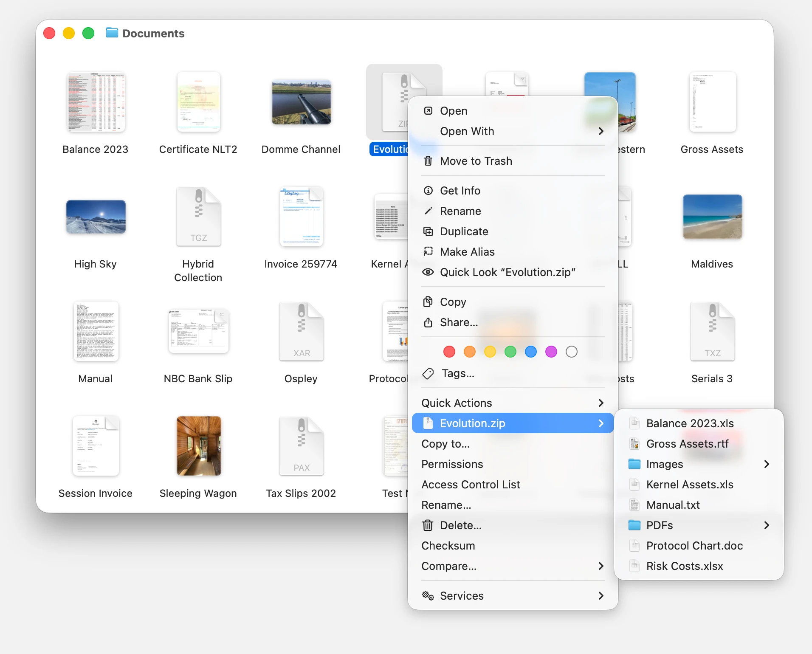Apply the red tag color
This screenshot has height=654, width=812.
click(x=449, y=352)
